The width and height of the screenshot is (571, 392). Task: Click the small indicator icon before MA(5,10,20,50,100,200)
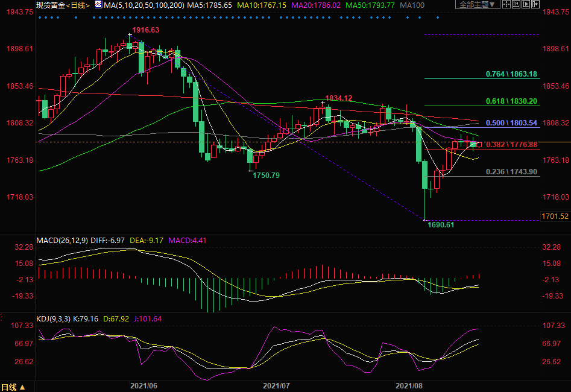tap(98, 5)
